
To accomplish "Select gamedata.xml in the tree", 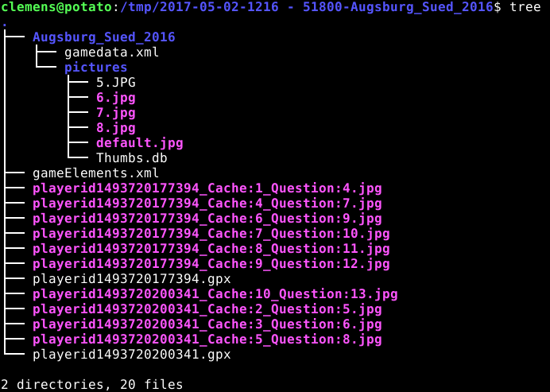I will (112, 52).
